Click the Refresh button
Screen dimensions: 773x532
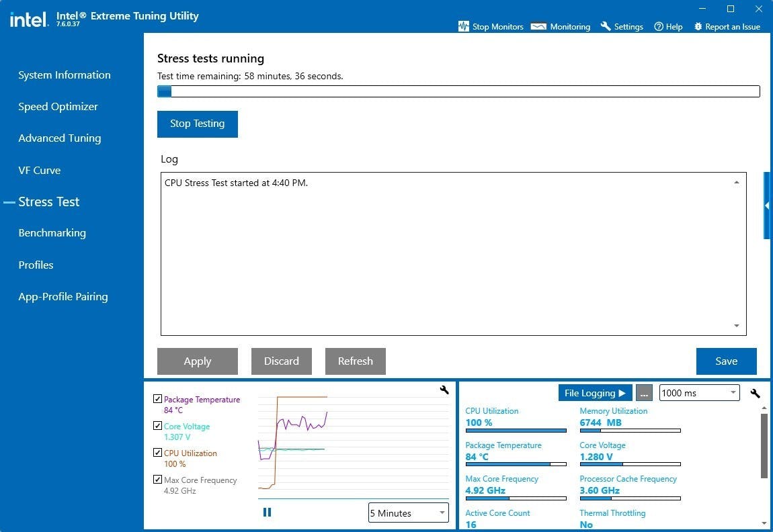(356, 361)
